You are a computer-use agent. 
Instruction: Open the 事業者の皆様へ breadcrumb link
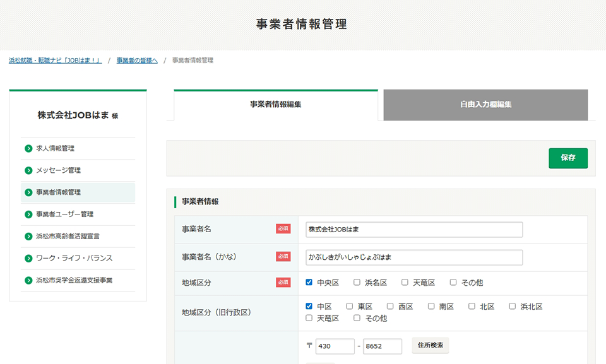pos(137,61)
